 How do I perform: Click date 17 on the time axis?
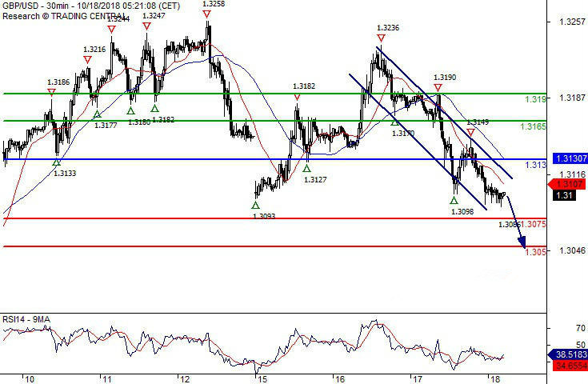tap(418, 379)
